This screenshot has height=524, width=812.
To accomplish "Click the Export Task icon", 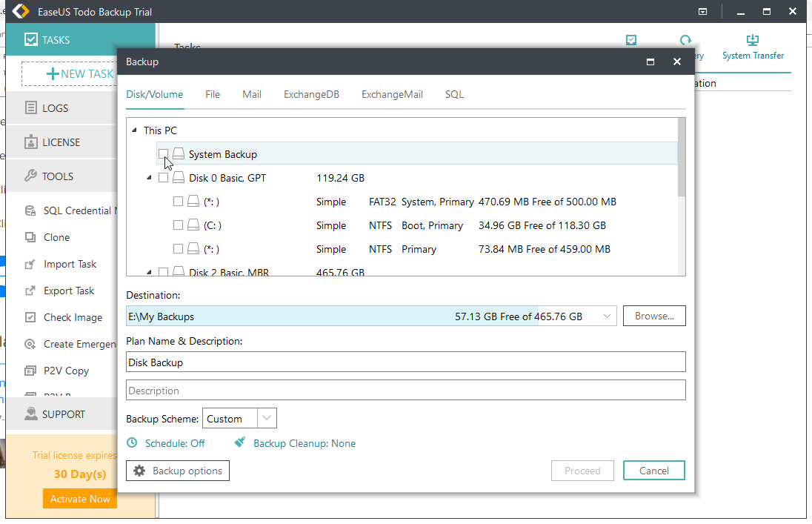I will [x=30, y=291].
